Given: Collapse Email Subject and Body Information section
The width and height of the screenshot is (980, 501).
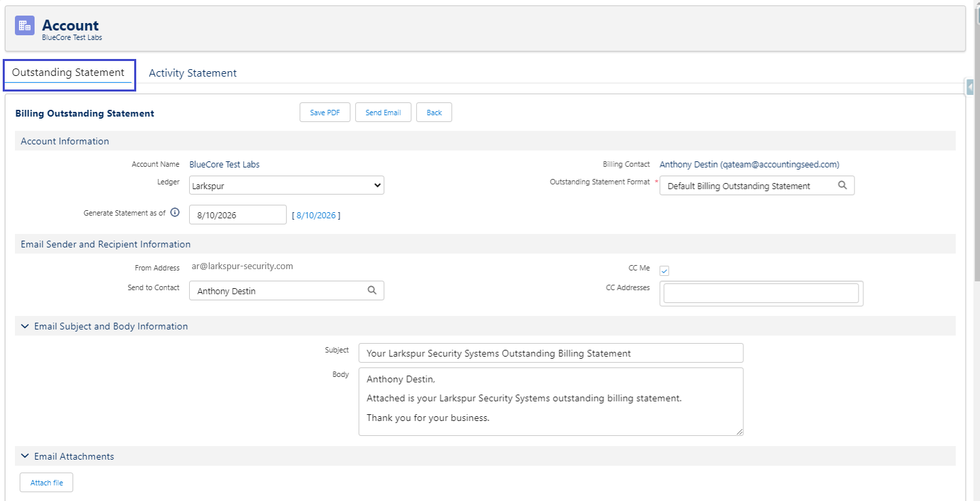Looking at the screenshot, I should pyautogui.click(x=25, y=326).
